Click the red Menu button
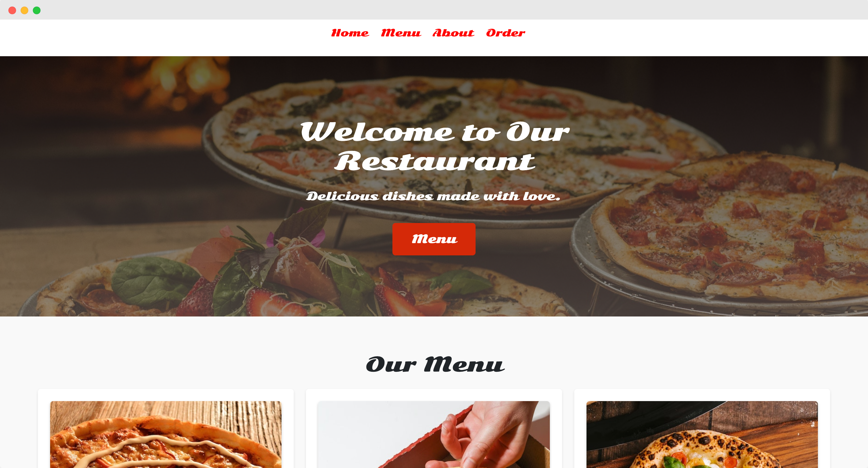The width and height of the screenshot is (868, 468). point(434,239)
